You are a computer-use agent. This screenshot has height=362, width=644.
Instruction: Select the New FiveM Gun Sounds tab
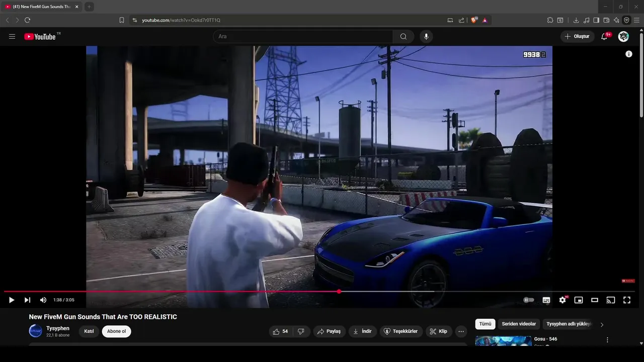42,7
